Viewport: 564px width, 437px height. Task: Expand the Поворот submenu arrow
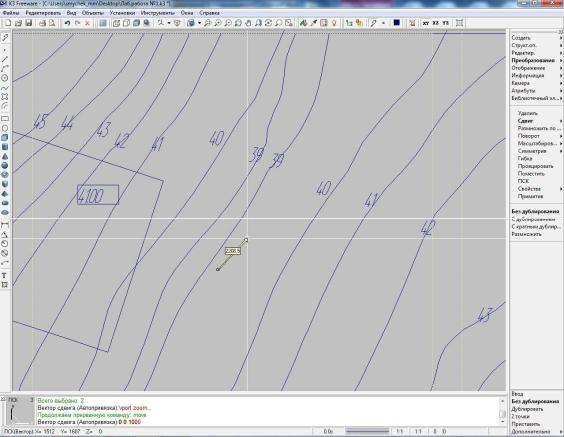(561, 136)
